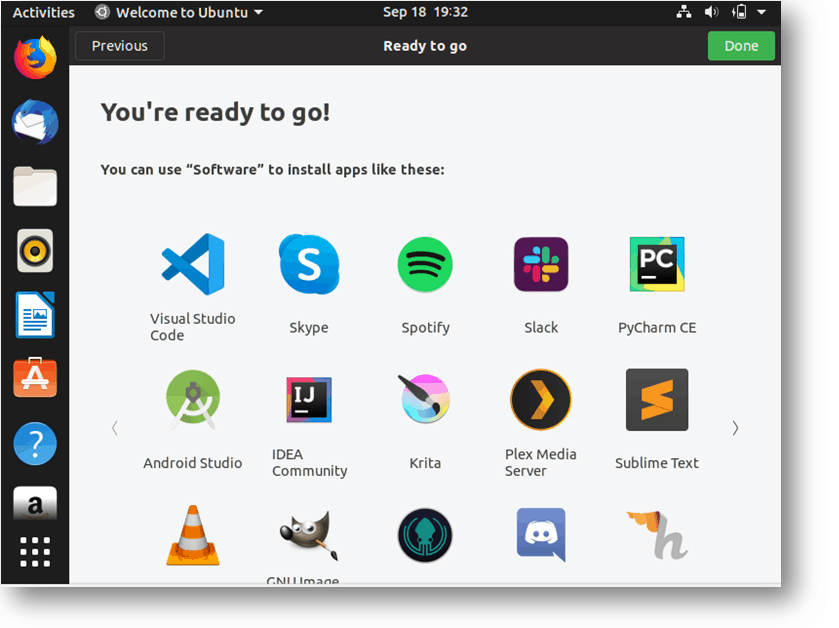
Task: Select the GIMP mascot icon
Action: coord(309,535)
